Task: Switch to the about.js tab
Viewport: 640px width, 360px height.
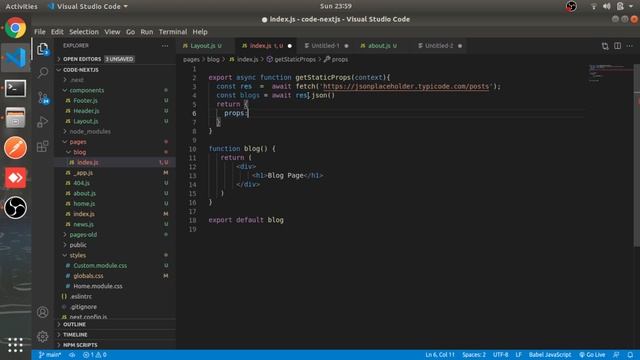Action: (382, 46)
